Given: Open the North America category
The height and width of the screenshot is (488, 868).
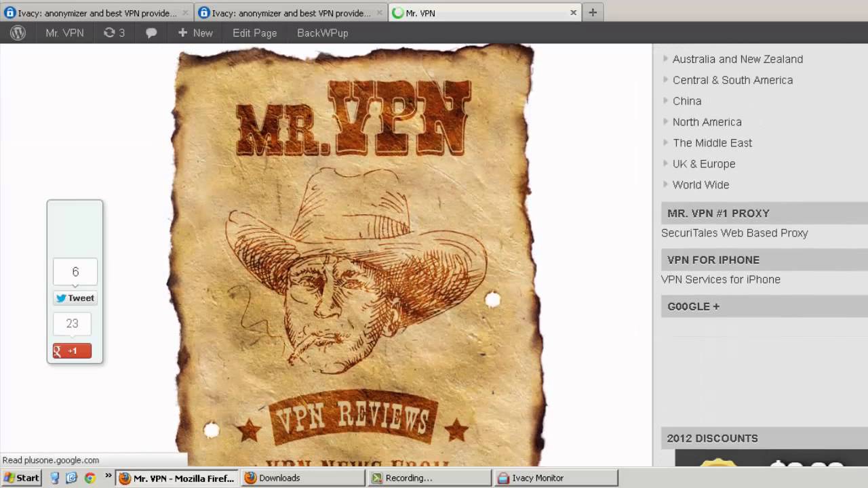Looking at the screenshot, I should (x=707, y=122).
